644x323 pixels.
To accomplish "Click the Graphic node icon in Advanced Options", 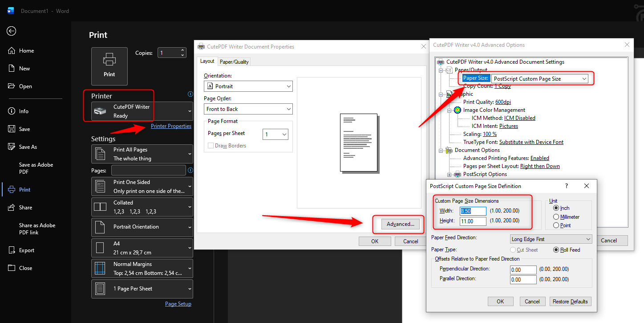I will tap(449, 94).
